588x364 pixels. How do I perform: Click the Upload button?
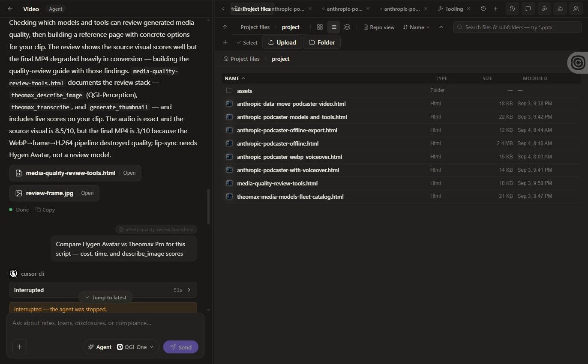(x=282, y=42)
